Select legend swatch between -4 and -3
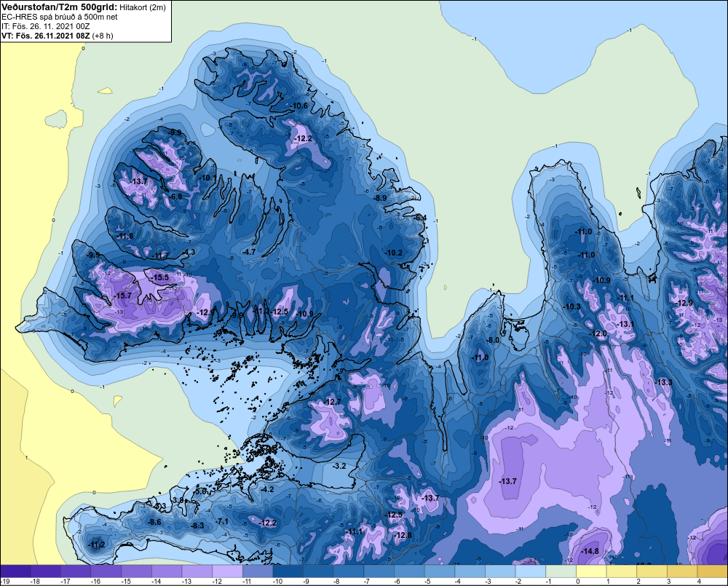 pos(471,571)
